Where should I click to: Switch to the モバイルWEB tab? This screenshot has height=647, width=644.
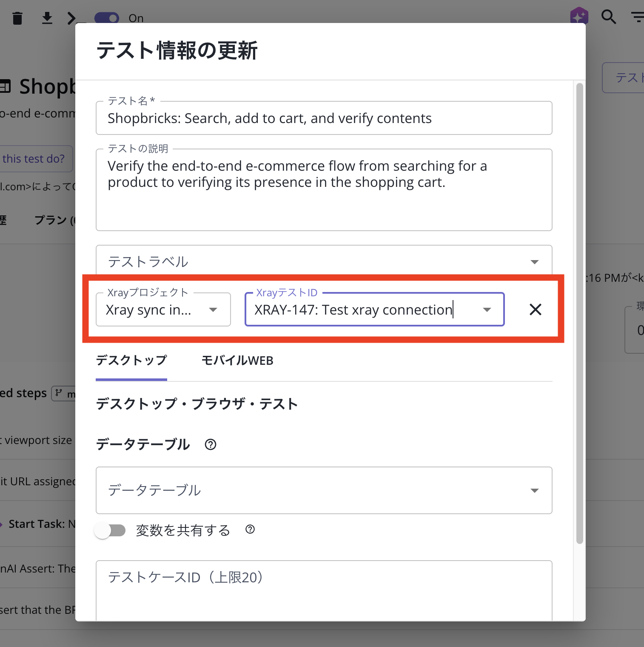click(x=237, y=361)
